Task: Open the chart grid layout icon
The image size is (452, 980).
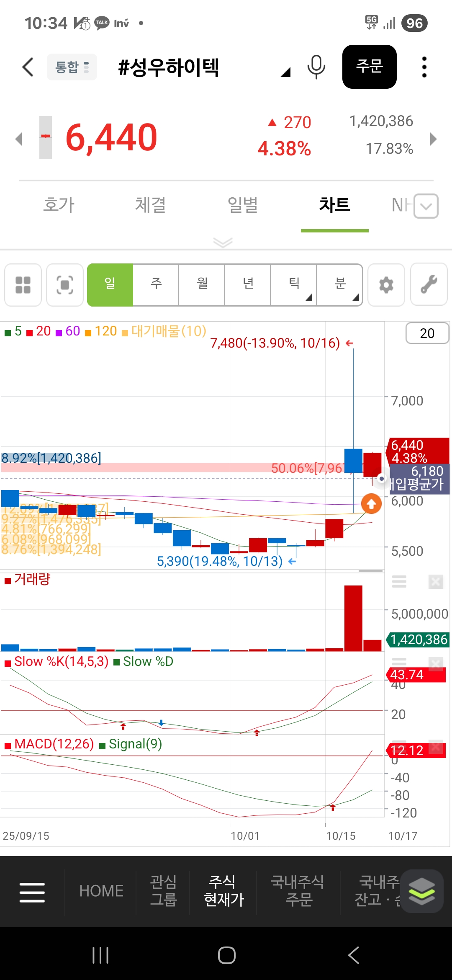Action: pyautogui.click(x=23, y=285)
